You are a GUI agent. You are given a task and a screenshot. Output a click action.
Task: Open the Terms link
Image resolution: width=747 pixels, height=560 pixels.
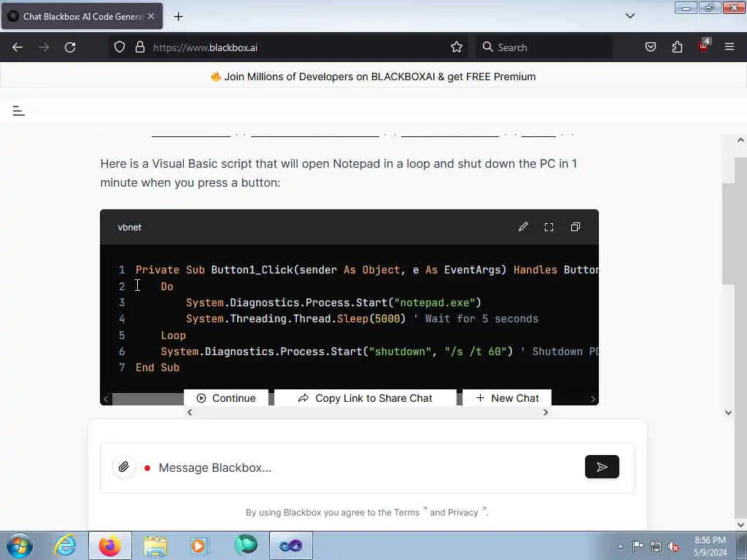[x=408, y=513]
